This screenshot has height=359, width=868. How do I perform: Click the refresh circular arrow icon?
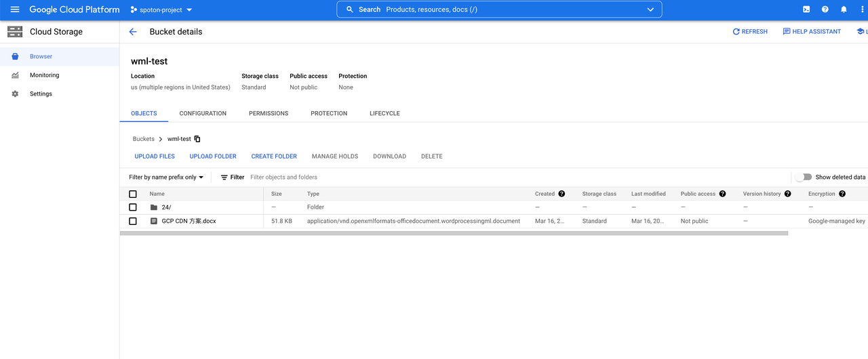(x=736, y=32)
